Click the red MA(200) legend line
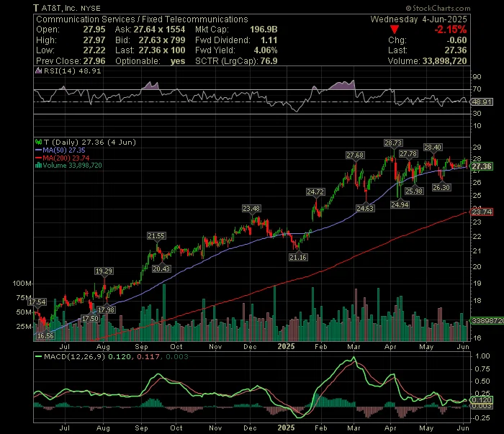 [39, 158]
